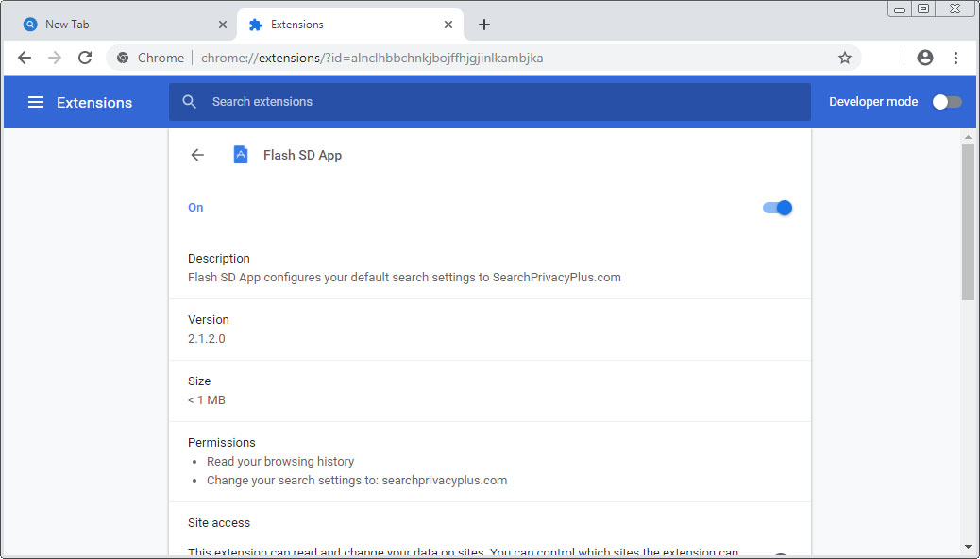
Task: Click the Flash SD App extension icon
Action: coord(241,154)
